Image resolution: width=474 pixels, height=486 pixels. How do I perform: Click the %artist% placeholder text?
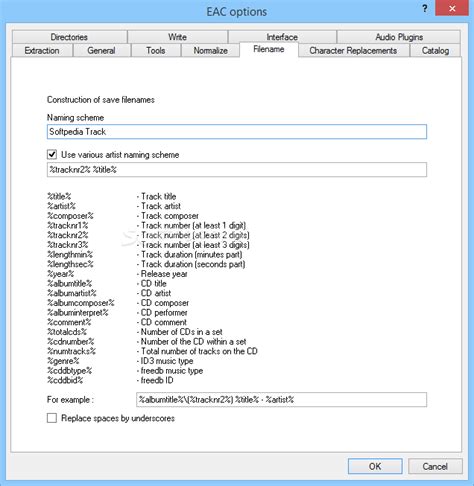coord(61,206)
